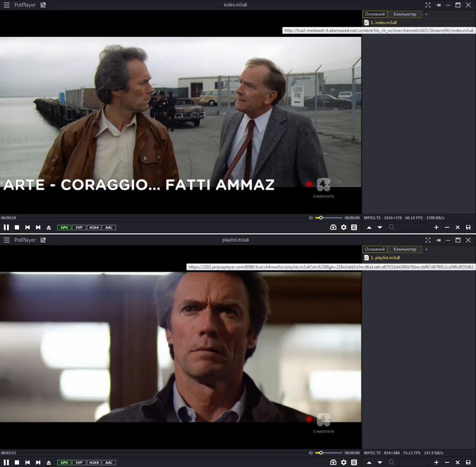Click the skin icon beside PotPlayer in the top window
The image size is (476, 467).
(43, 5)
